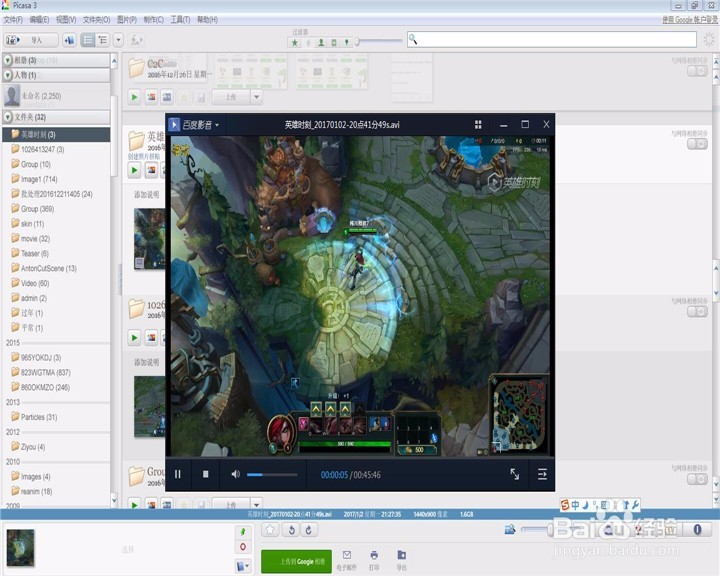Stop playback in the Baidu player

click(x=205, y=474)
